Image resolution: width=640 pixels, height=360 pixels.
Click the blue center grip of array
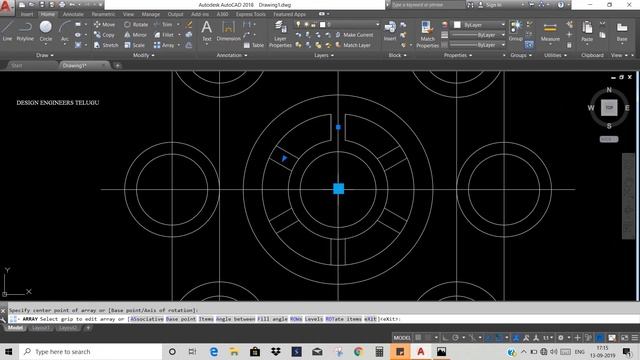point(338,189)
